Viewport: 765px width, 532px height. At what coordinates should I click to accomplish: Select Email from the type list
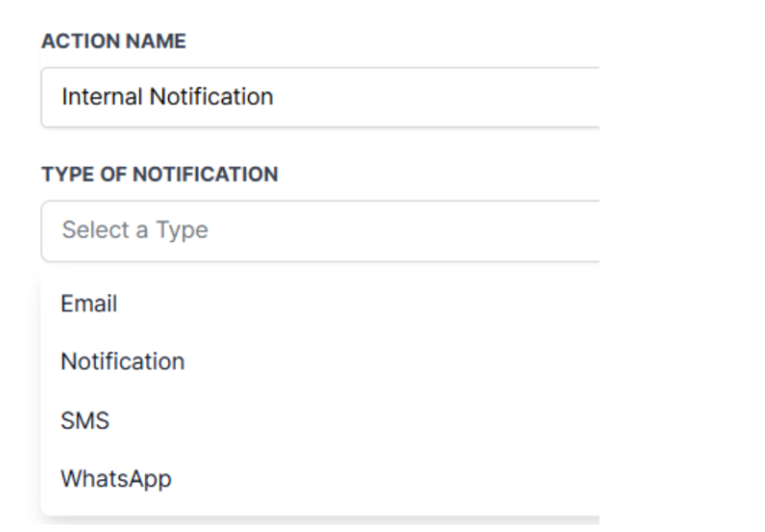(88, 304)
